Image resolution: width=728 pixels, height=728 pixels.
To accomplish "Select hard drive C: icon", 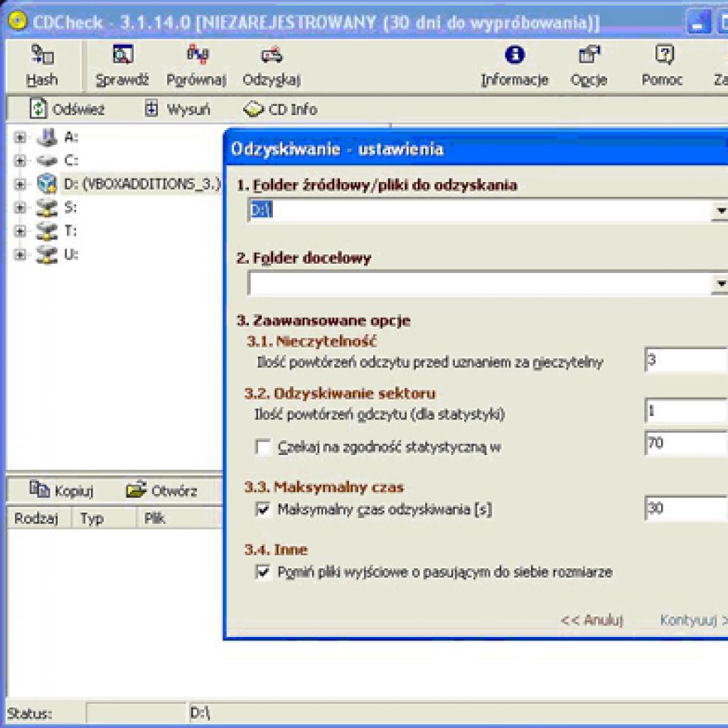I will coord(46,161).
